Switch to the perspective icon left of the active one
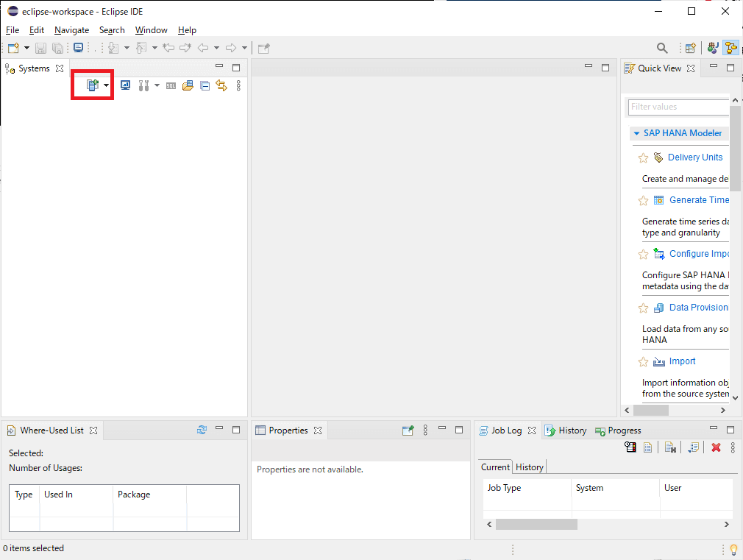 713,48
